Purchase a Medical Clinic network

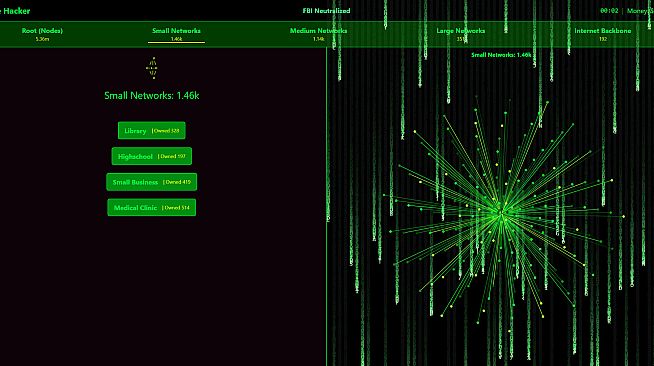pos(151,208)
